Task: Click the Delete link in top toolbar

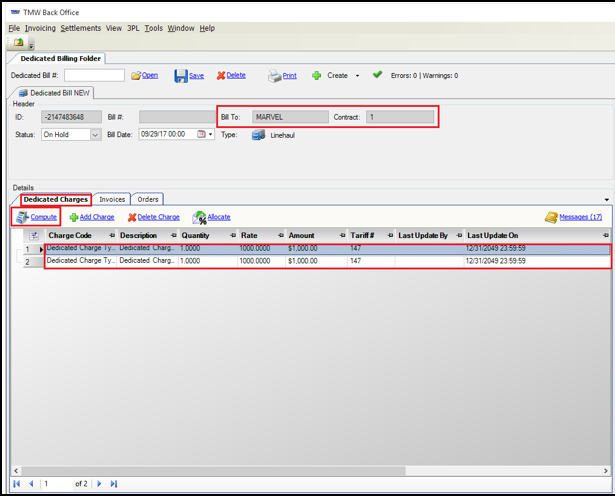Action: (236, 75)
